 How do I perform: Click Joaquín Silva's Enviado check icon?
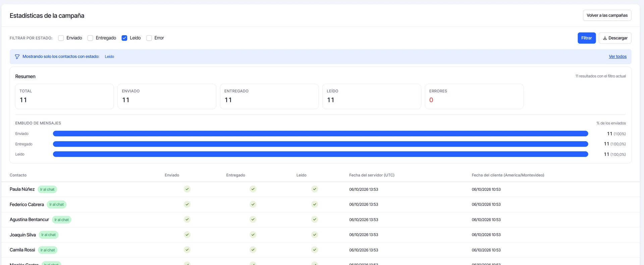187,235
